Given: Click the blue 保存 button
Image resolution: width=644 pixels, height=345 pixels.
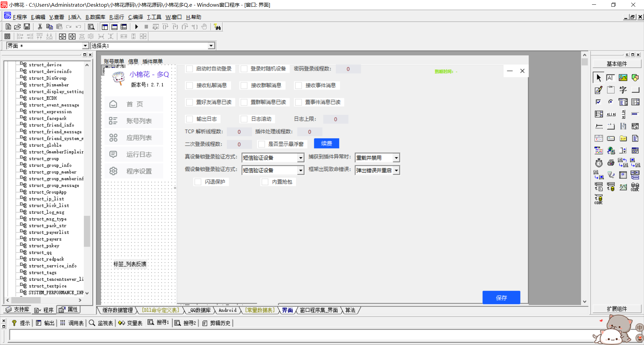Looking at the screenshot, I should tap(501, 298).
